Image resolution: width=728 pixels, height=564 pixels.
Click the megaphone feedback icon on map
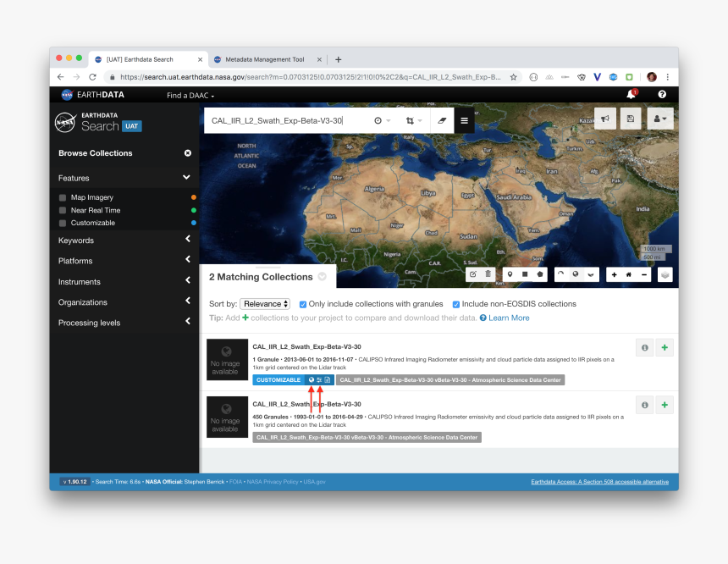[x=605, y=119]
